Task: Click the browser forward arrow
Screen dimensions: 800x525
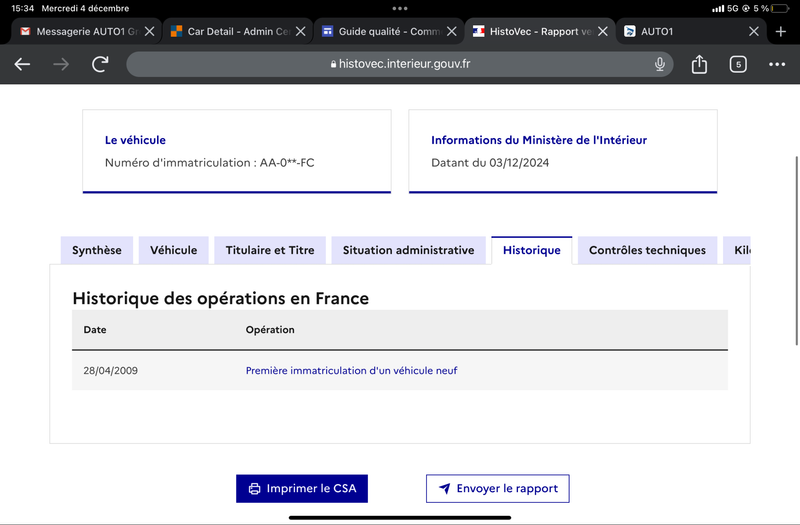Action: tap(61, 64)
